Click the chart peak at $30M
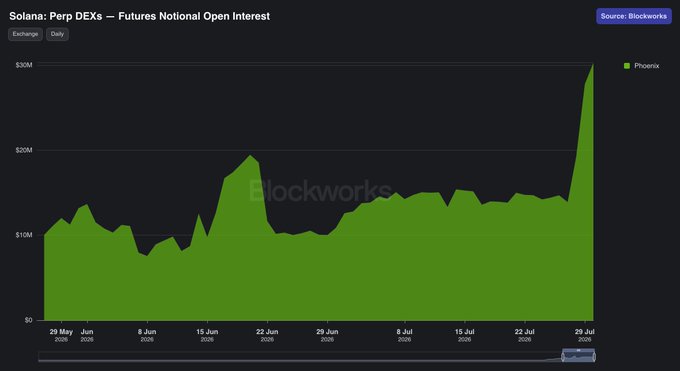The width and height of the screenshot is (680, 371). point(593,65)
